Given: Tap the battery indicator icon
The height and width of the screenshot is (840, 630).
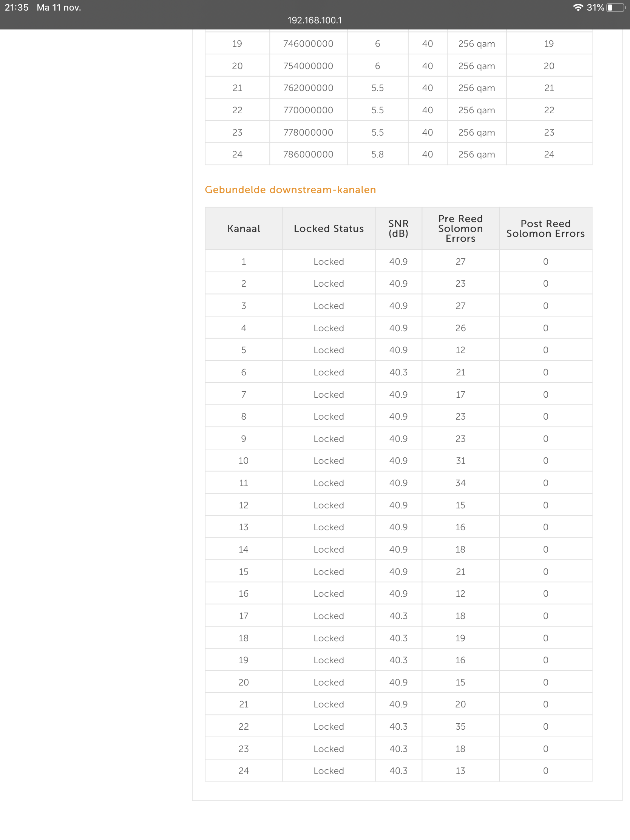Looking at the screenshot, I should [615, 8].
